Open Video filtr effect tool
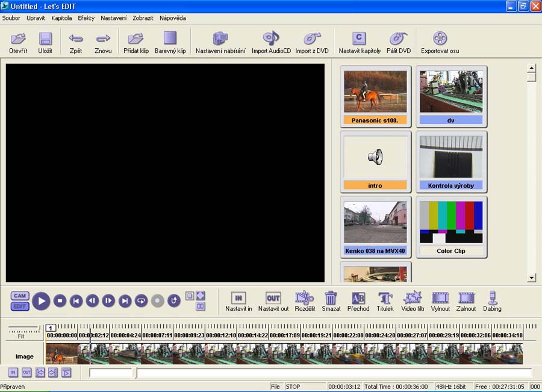542x392 pixels. click(413, 298)
